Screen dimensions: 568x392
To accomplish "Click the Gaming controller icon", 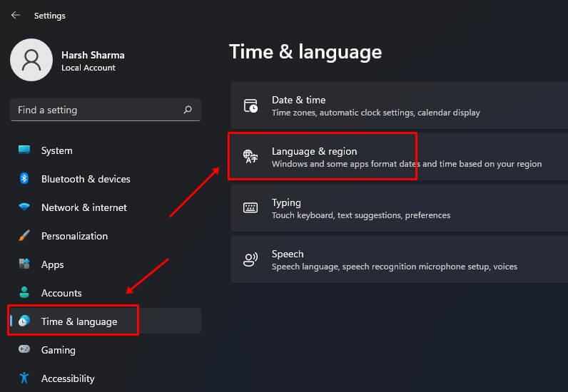I will [x=24, y=349].
